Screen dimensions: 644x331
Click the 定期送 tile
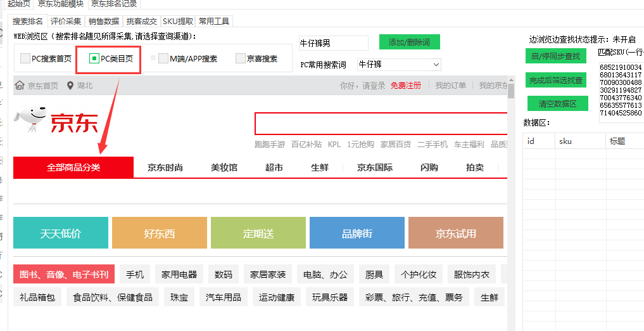(x=258, y=233)
